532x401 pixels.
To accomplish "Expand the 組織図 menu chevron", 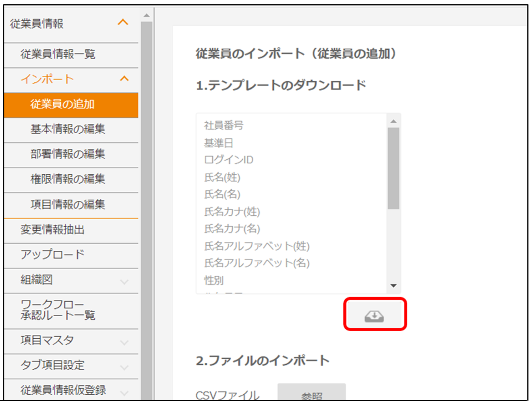I will pyautogui.click(x=124, y=282).
